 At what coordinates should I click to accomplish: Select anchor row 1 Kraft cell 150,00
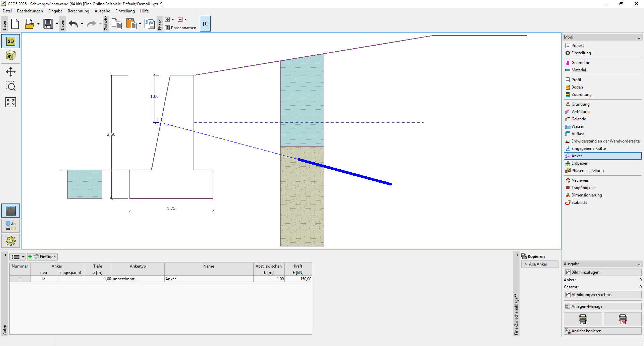click(299, 279)
